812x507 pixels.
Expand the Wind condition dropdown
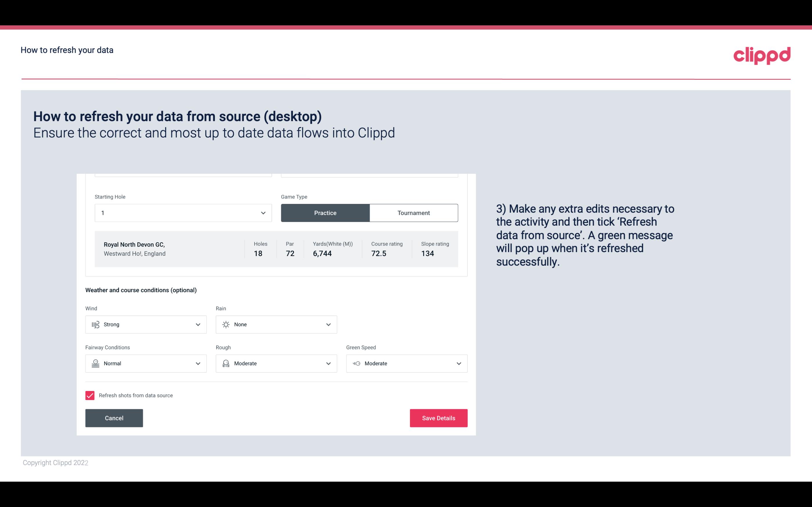(198, 324)
